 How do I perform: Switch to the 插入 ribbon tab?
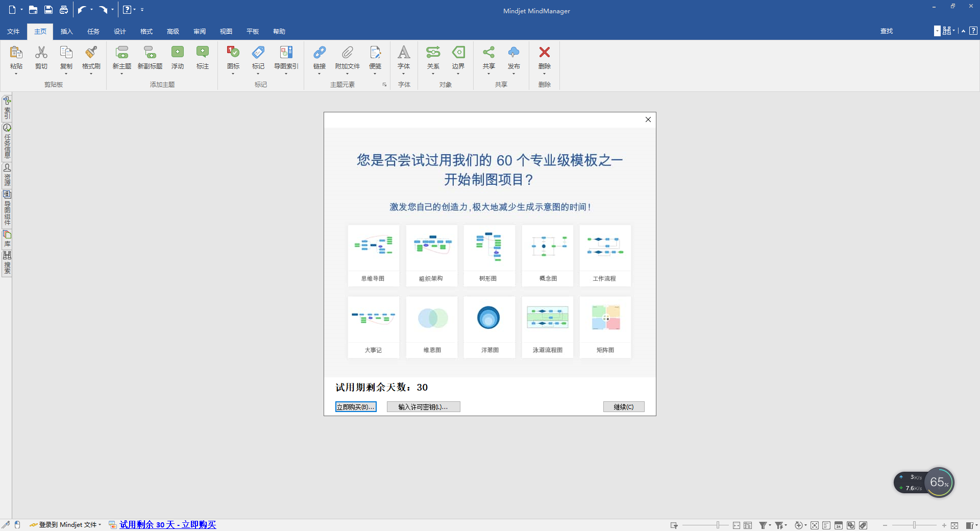click(x=67, y=32)
